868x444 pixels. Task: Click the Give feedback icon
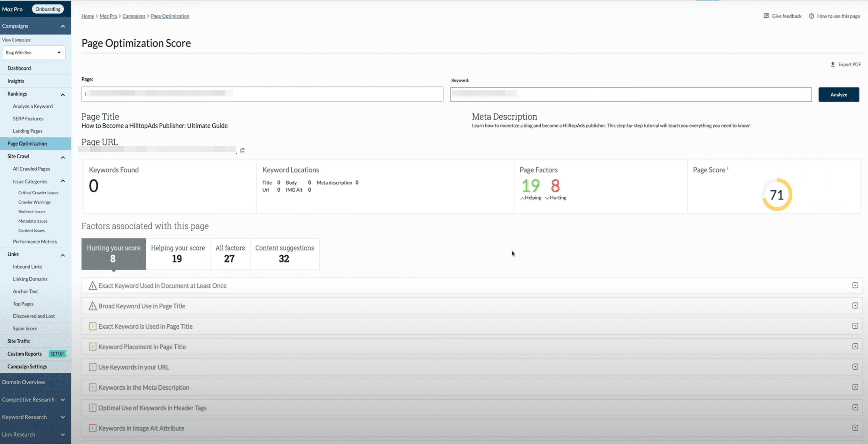(766, 16)
